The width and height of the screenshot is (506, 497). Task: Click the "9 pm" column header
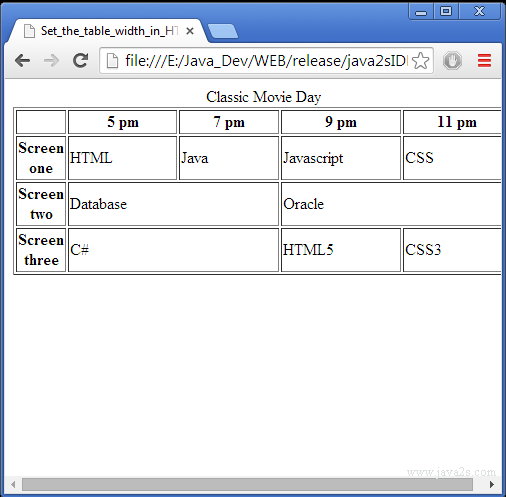pyautogui.click(x=341, y=122)
